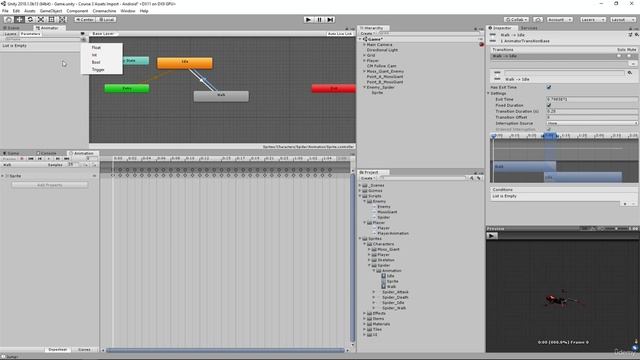Expand the Moss_Giant_Enemy object in Hierarchy
This screenshot has height=360, width=640.
pyautogui.click(x=364, y=71)
